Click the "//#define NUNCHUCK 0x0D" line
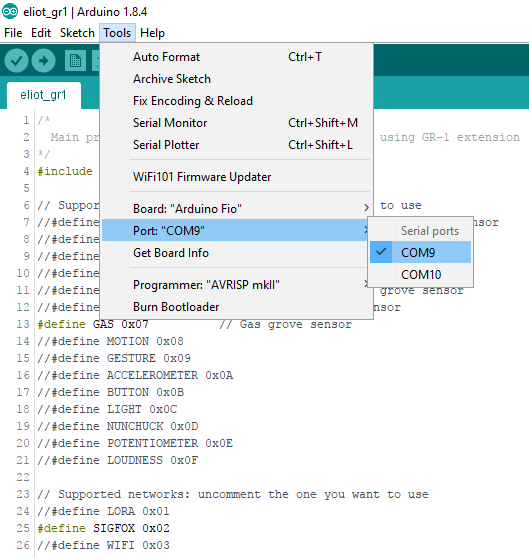This screenshot has height=558, width=529. click(118, 426)
